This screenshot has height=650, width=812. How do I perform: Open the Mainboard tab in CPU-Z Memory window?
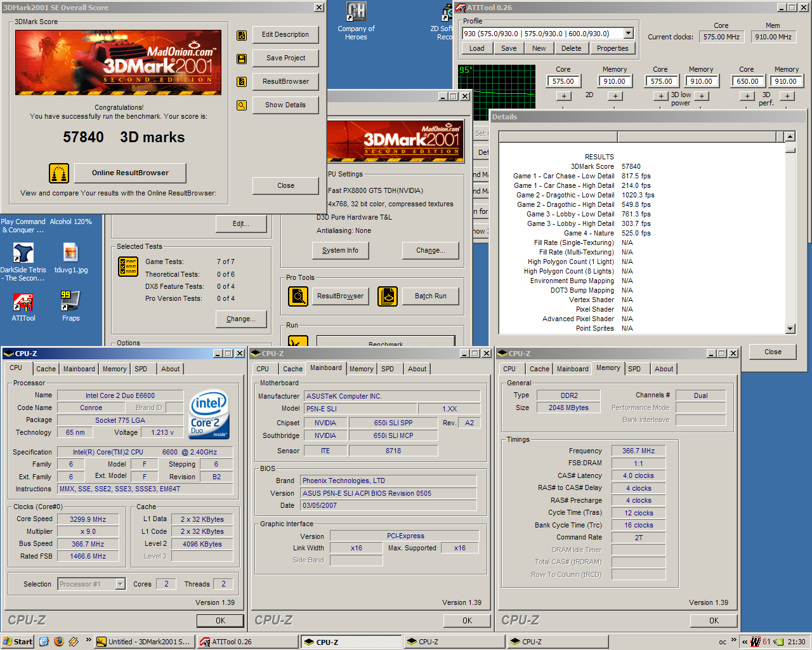572,369
